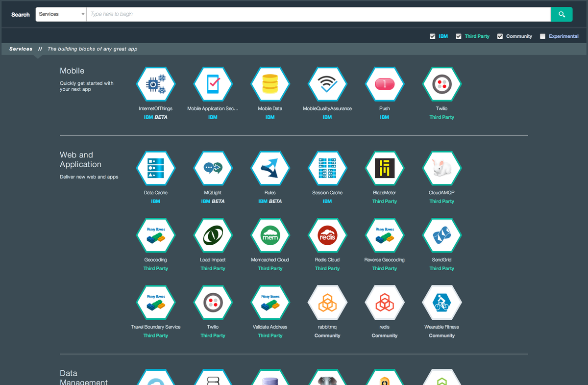Focus the 'Type here to begin' search field
This screenshot has height=385, width=588.
click(x=318, y=14)
